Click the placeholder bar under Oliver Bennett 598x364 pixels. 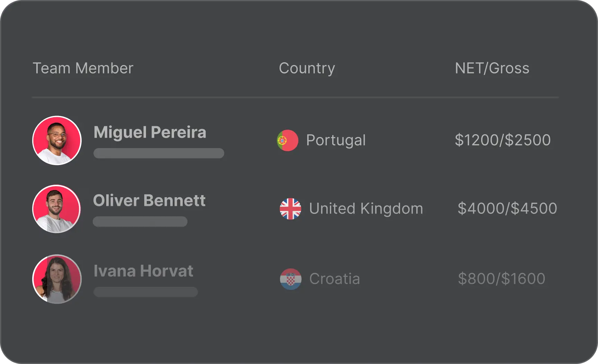(140, 221)
